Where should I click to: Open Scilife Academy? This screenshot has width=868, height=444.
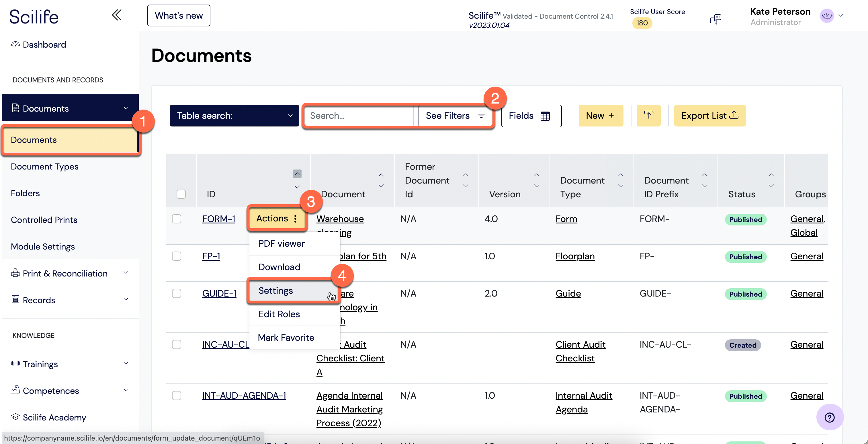pos(48,417)
